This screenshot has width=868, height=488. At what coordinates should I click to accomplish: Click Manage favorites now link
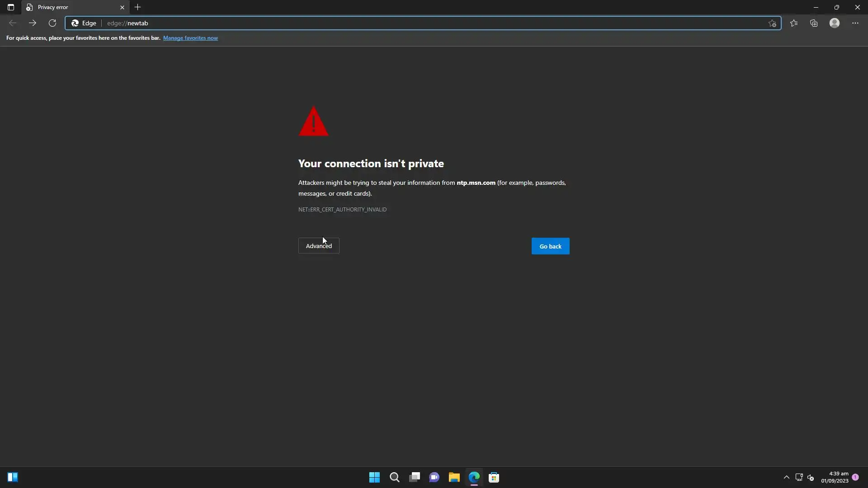190,38
